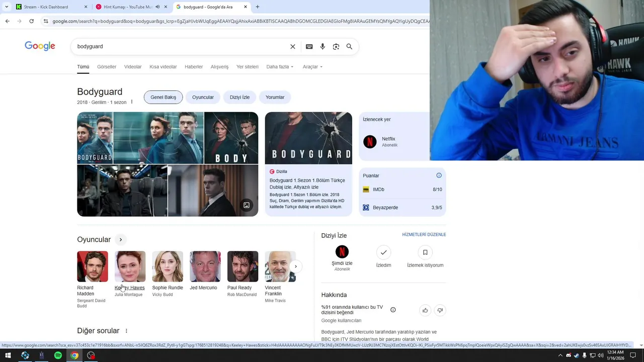644x362 pixels.
Task: Dislike the series with thumbs down
Action: 440,310
